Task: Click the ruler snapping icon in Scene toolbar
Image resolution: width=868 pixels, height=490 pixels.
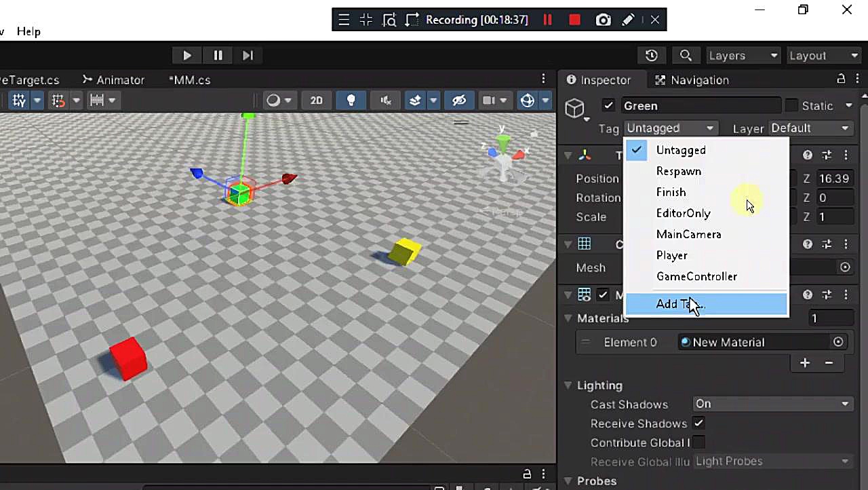Action: (x=97, y=100)
